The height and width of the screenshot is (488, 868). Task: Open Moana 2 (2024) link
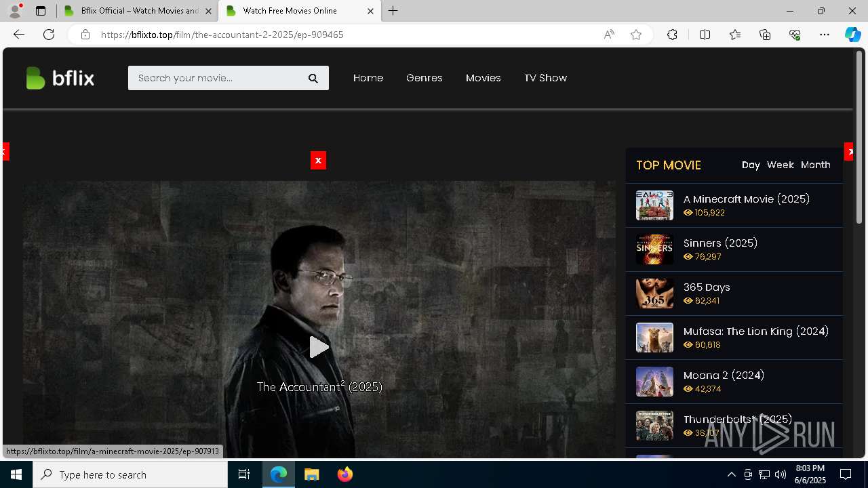724,375
